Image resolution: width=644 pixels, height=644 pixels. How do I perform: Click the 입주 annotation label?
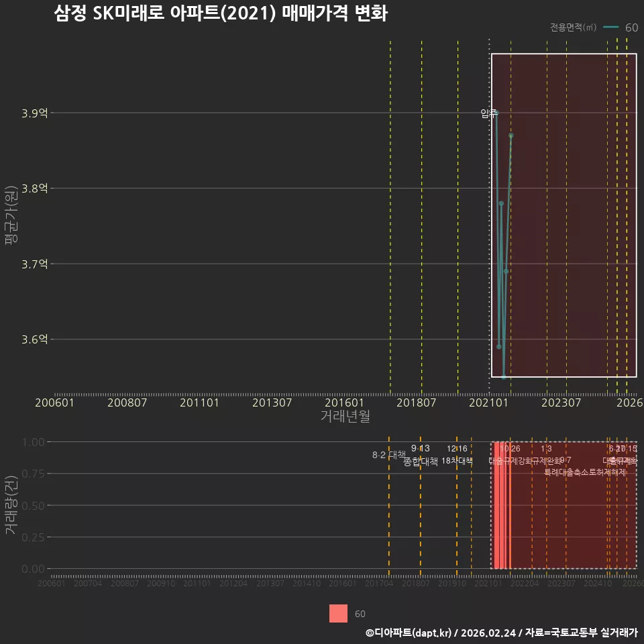488,113
